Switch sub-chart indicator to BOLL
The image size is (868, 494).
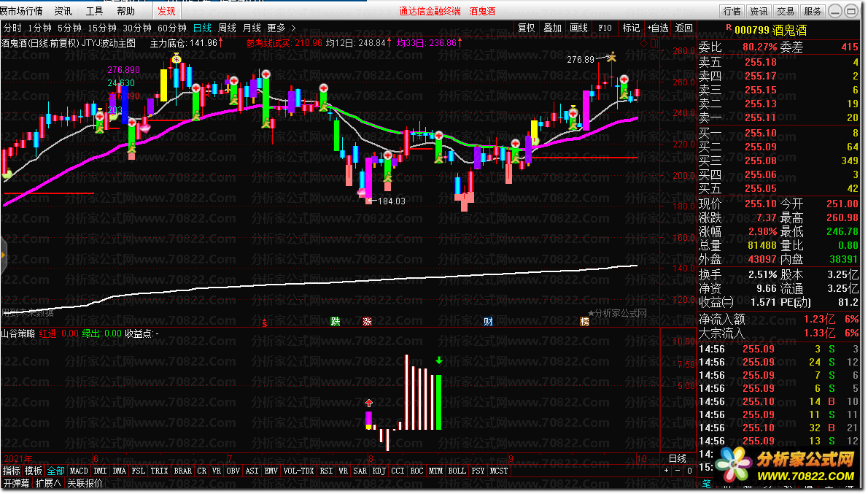457,471
